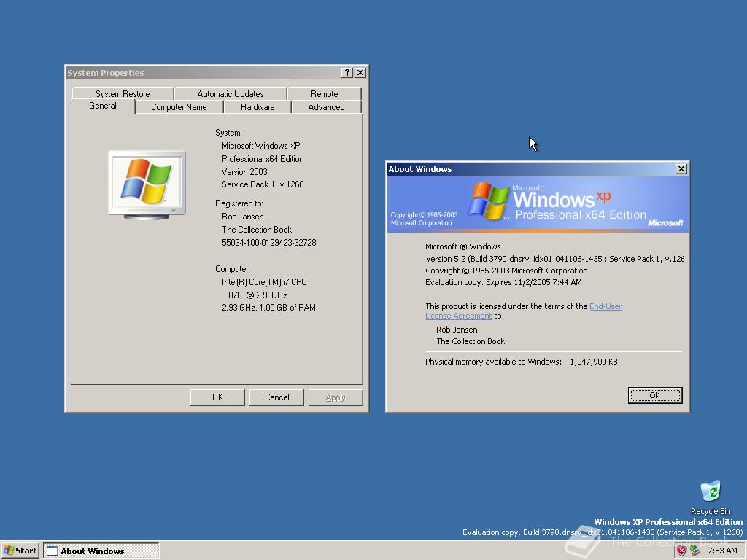The height and width of the screenshot is (560, 747).
Task: Click the help question mark button in System Properties
Action: pos(347,72)
